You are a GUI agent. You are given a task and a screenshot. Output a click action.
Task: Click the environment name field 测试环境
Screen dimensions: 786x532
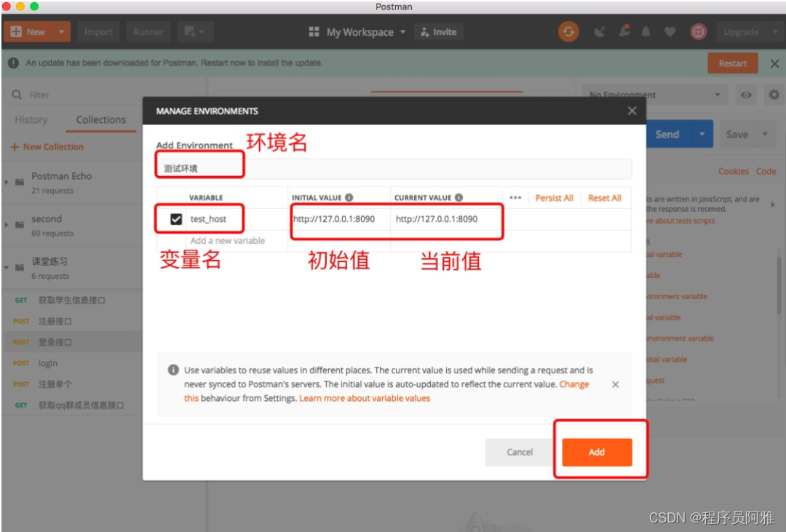pyautogui.click(x=394, y=168)
